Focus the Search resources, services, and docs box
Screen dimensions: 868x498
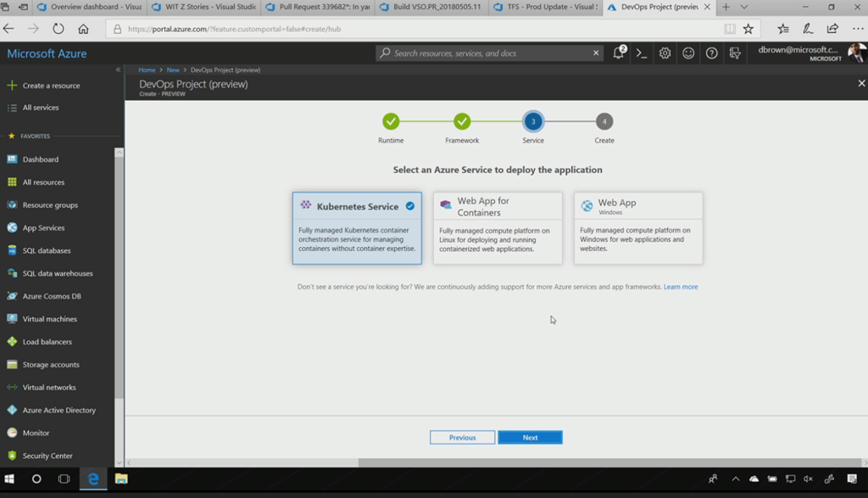pos(487,53)
